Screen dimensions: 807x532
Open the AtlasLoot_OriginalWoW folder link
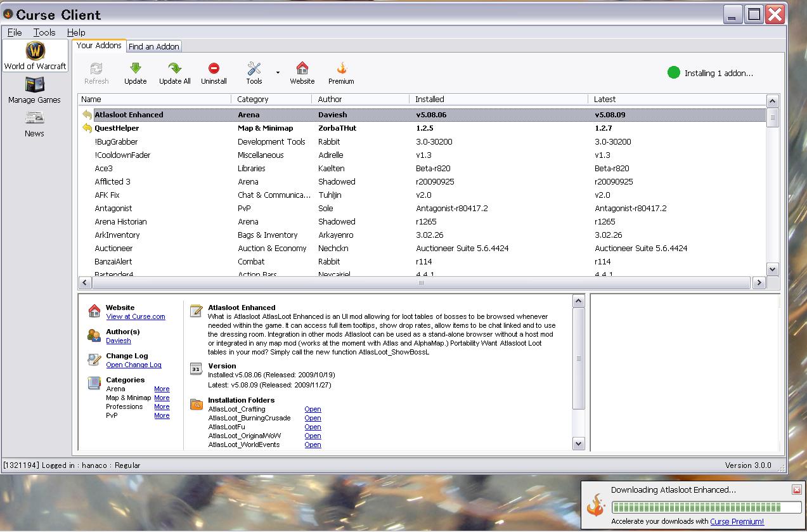click(313, 436)
